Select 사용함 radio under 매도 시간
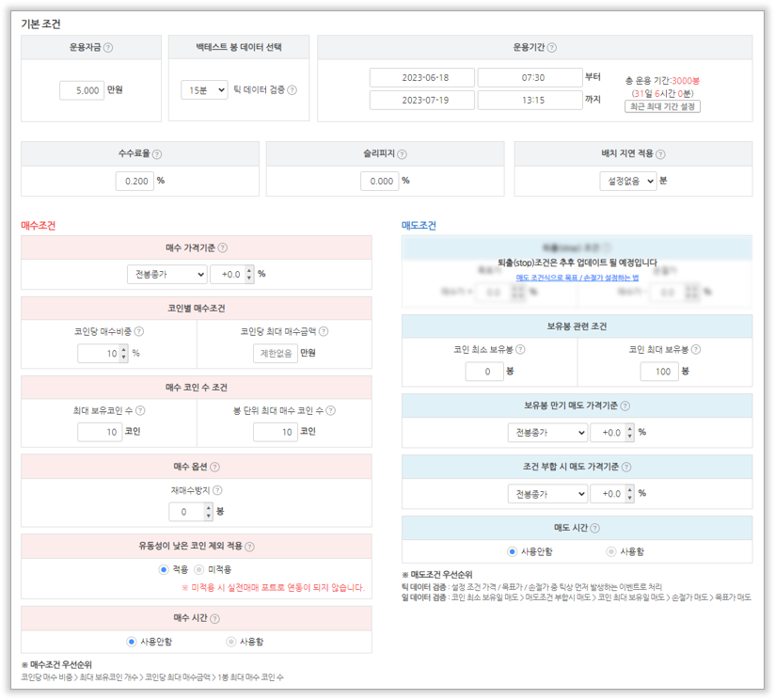 pos(611,551)
